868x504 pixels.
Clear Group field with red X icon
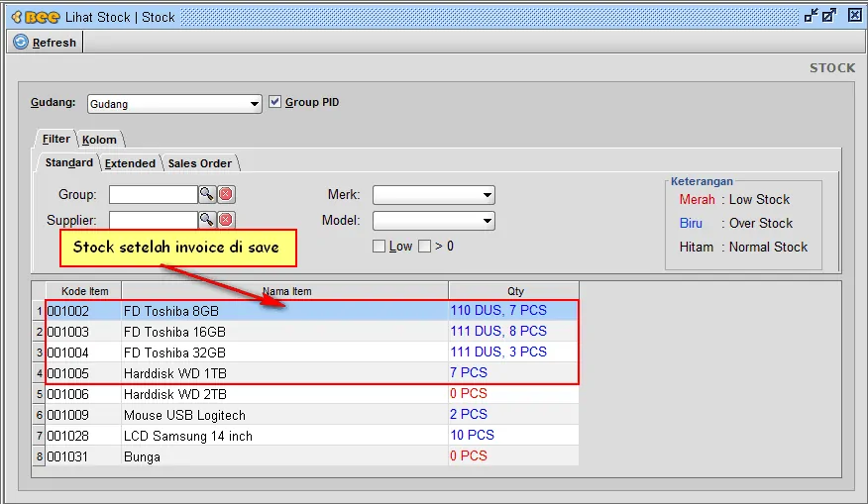click(x=226, y=194)
